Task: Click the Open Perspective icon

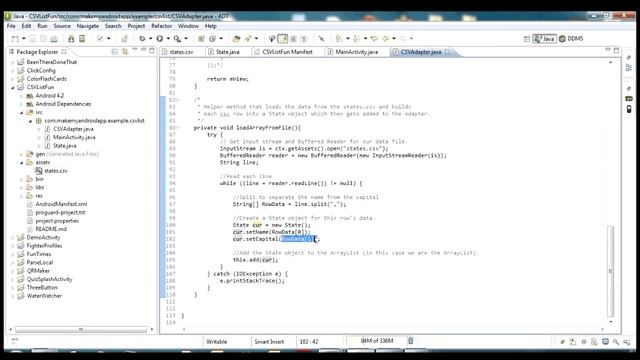Action: point(527,39)
